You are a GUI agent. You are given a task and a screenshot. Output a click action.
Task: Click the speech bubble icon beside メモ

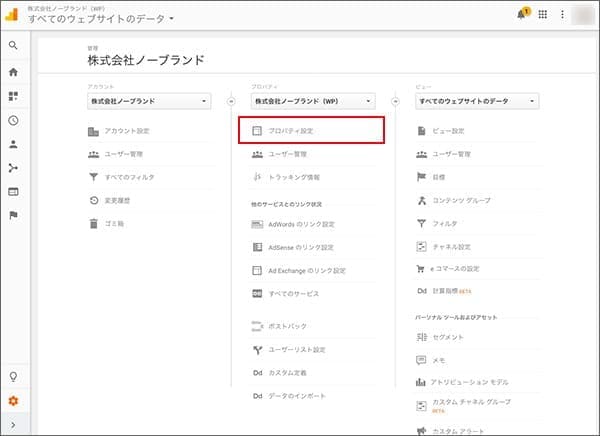(x=421, y=360)
